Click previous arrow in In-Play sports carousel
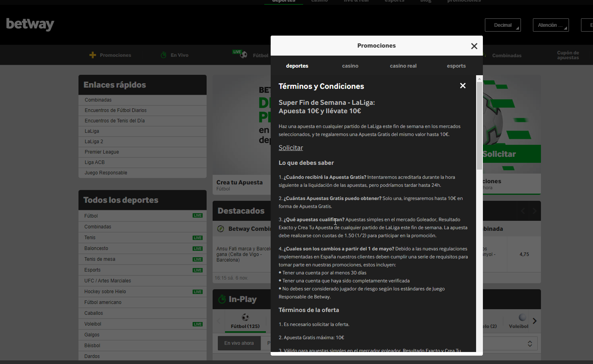The height and width of the screenshot is (364, 593). pos(219,321)
